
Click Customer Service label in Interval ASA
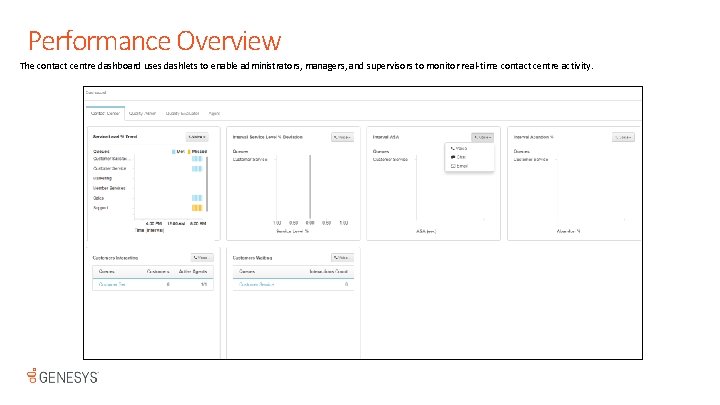[390, 159]
